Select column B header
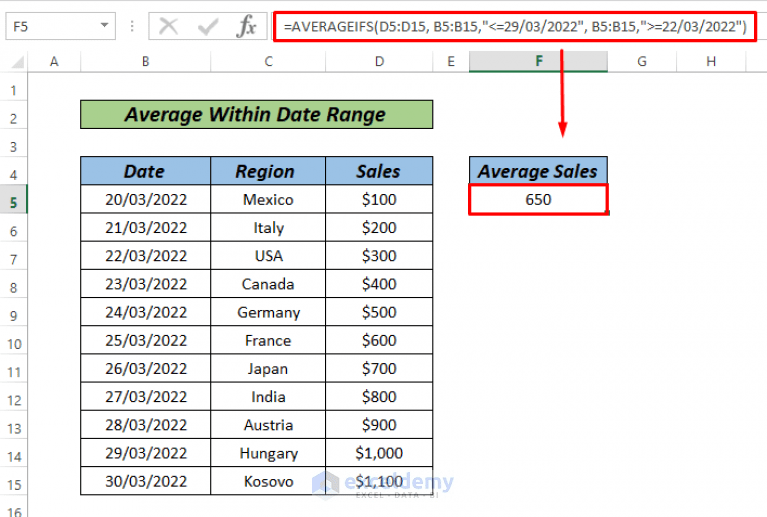 point(145,62)
